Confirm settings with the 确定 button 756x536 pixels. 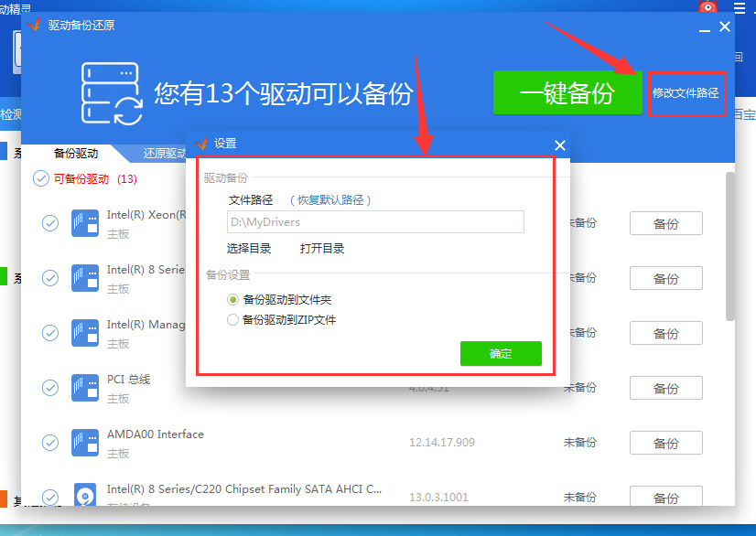pos(501,354)
